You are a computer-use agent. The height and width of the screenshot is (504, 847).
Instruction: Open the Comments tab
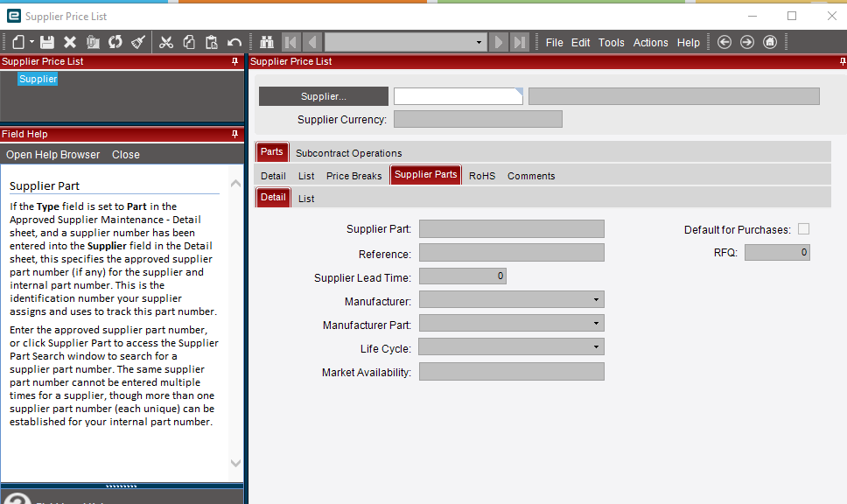click(531, 176)
